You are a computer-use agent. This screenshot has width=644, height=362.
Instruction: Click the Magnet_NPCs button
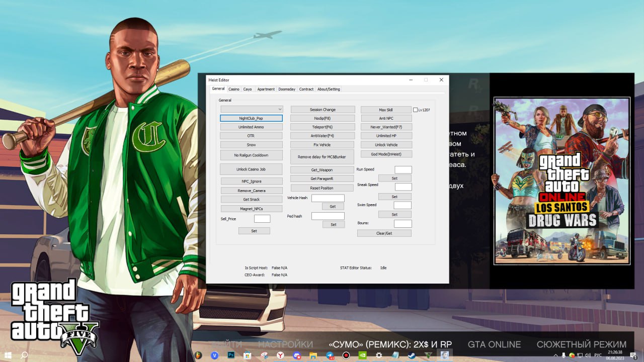click(252, 209)
